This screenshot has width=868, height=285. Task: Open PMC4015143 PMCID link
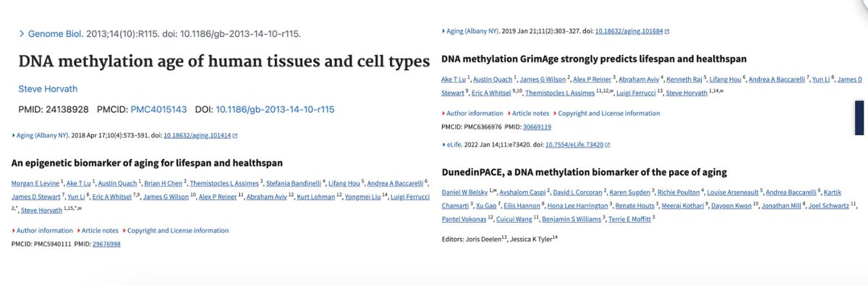click(x=158, y=109)
